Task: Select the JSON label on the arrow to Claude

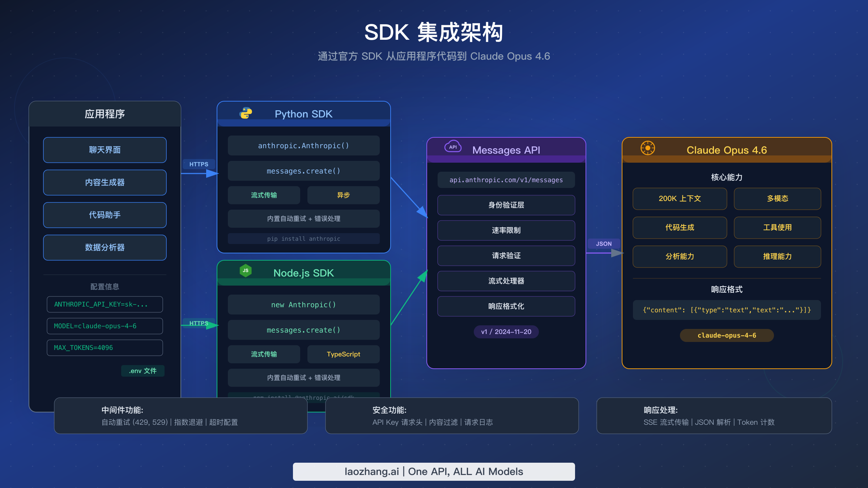Action: [x=603, y=244]
